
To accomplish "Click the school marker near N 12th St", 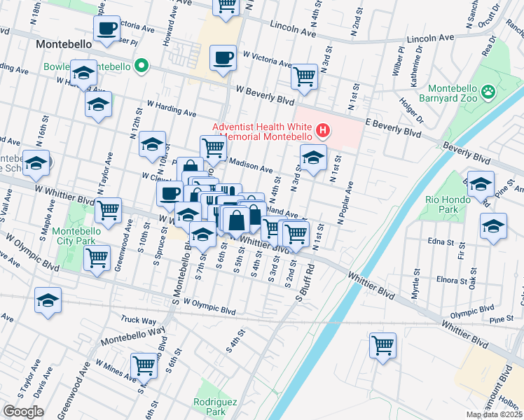I will pyautogui.click(x=153, y=145).
